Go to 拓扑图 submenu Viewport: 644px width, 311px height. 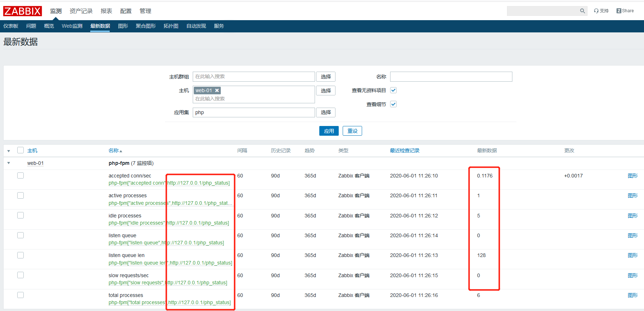point(171,26)
